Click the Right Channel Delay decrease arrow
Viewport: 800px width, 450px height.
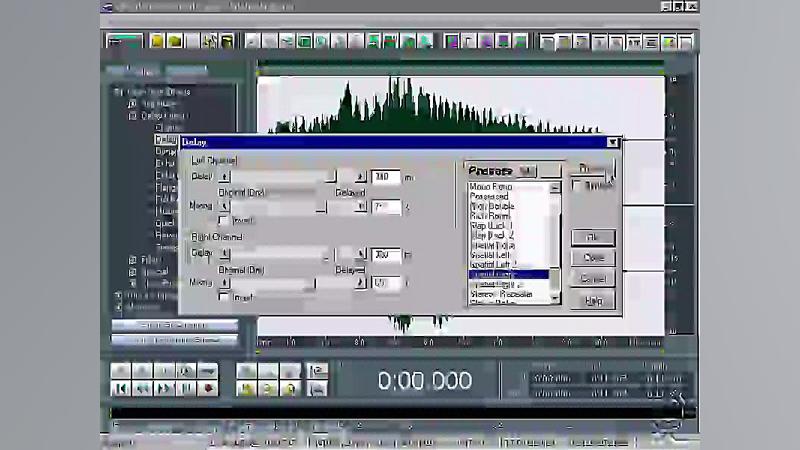pyautogui.click(x=224, y=254)
